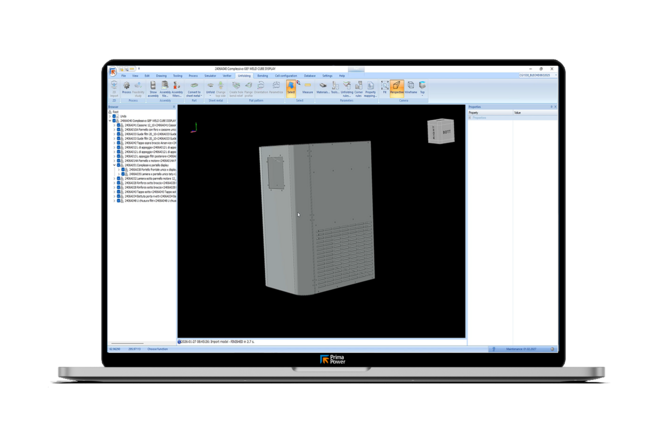Close the Browser panel
The width and height of the screenshot is (665, 436).
(x=174, y=107)
